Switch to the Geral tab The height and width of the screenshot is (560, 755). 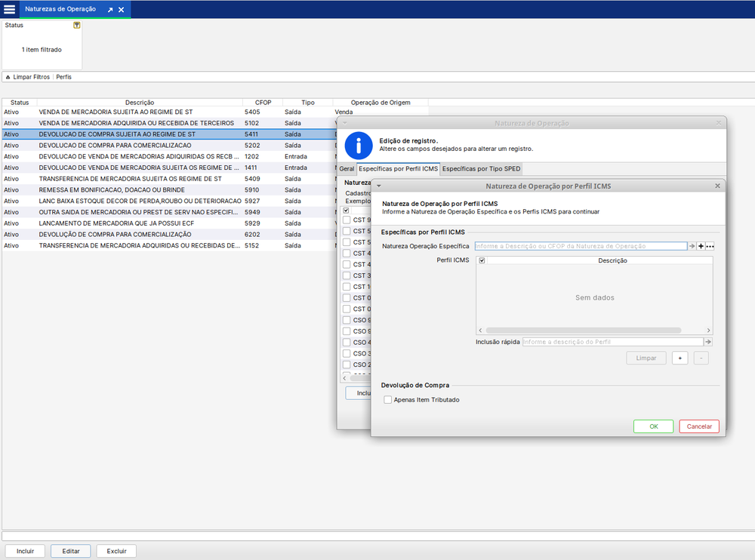347,169
